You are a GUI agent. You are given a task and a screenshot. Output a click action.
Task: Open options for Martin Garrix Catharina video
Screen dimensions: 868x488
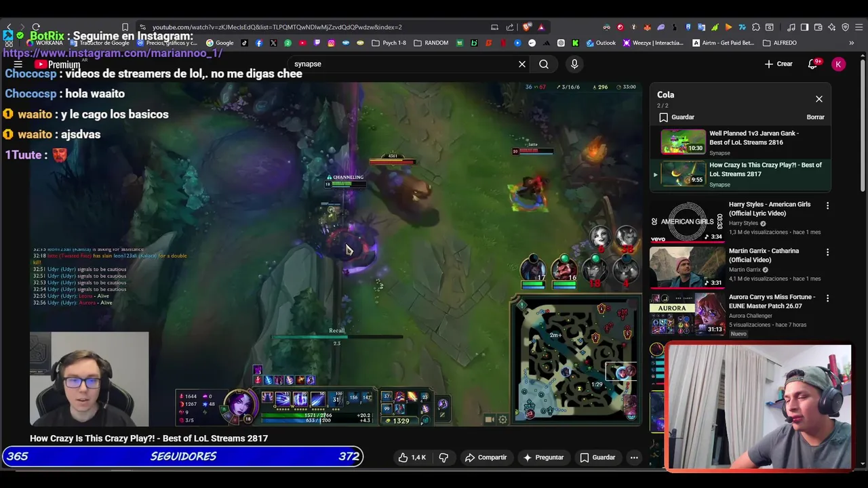point(827,252)
